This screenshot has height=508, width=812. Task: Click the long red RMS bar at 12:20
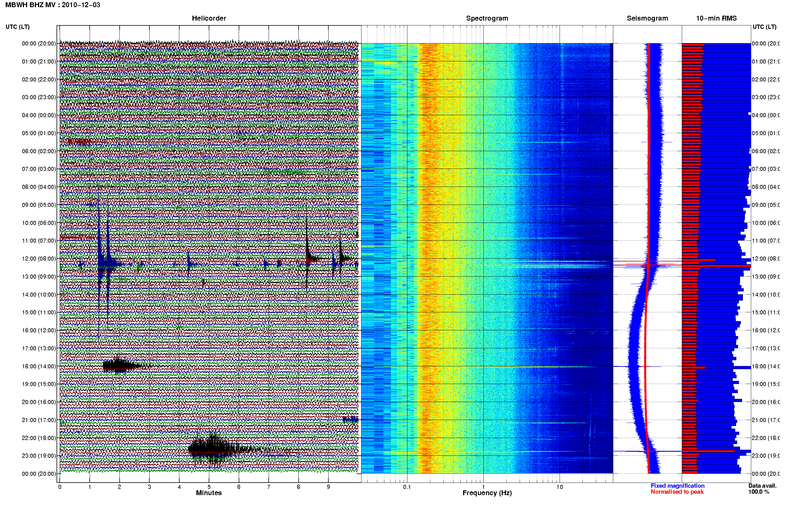coord(716,266)
